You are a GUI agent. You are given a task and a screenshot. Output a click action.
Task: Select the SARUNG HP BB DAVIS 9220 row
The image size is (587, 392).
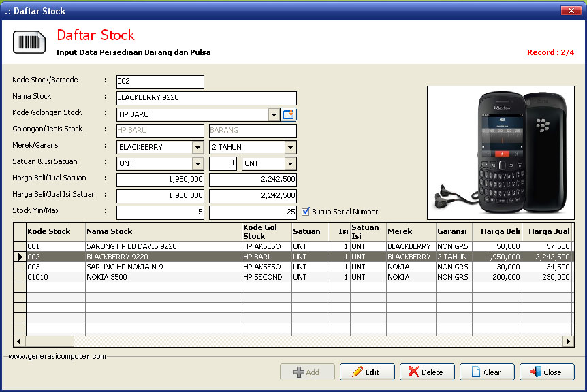click(131, 246)
